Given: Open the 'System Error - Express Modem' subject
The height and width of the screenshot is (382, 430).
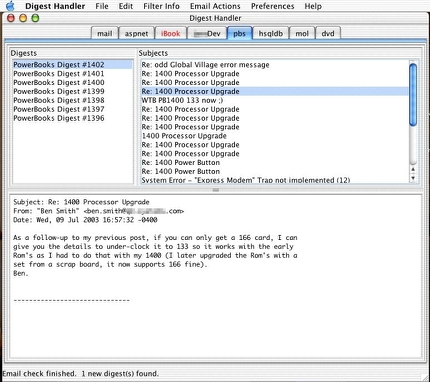Looking at the screenshot, I should [274, 180].
